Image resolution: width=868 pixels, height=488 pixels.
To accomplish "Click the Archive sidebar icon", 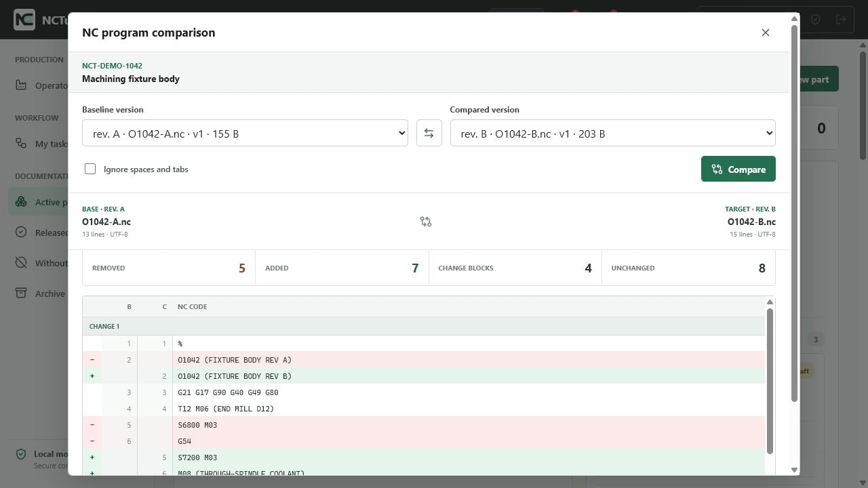I will [21, 293].
